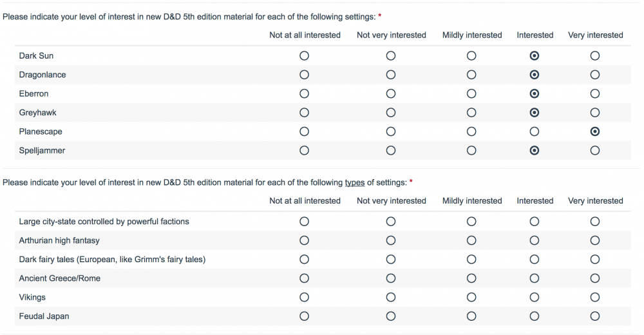Choose "Mildly interested" for Eberron

[471, 93]
